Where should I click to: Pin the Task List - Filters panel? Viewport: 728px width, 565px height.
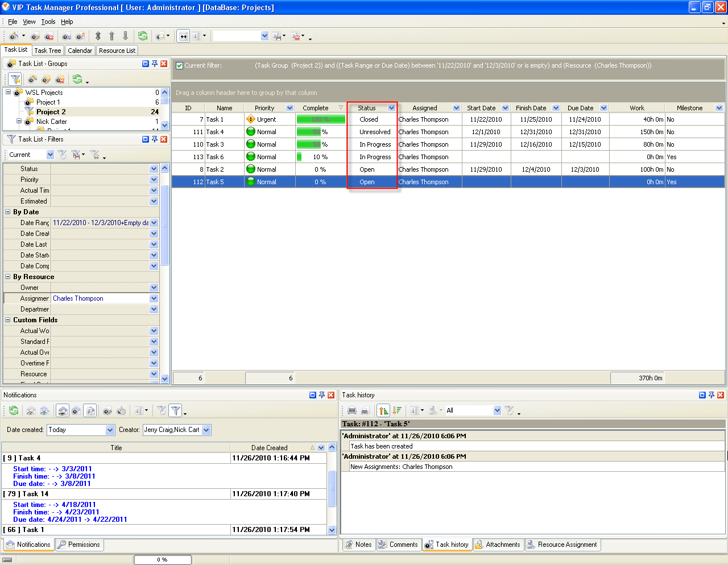[x=154, y=139]
